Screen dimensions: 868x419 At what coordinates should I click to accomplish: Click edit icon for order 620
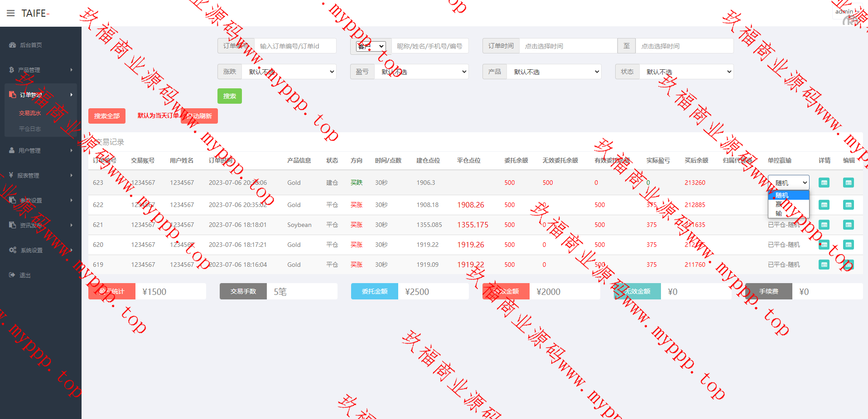848,245
